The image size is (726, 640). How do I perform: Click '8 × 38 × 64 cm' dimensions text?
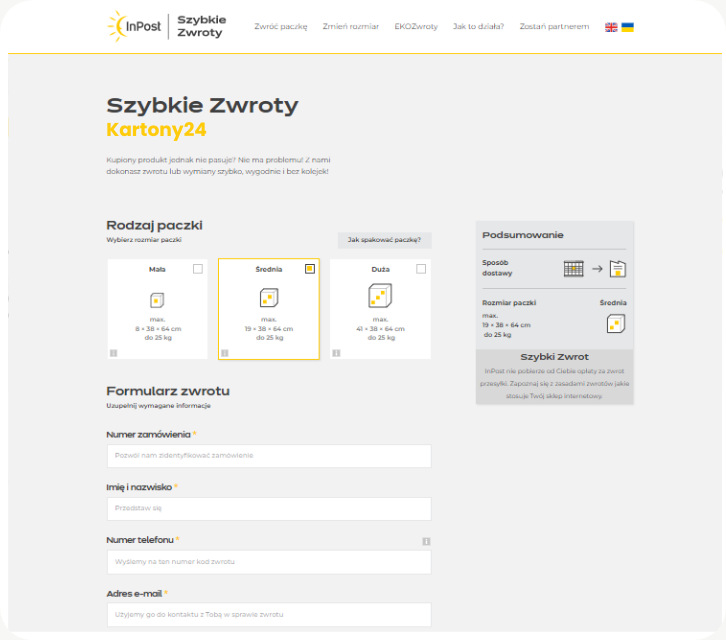coord(158,329)
